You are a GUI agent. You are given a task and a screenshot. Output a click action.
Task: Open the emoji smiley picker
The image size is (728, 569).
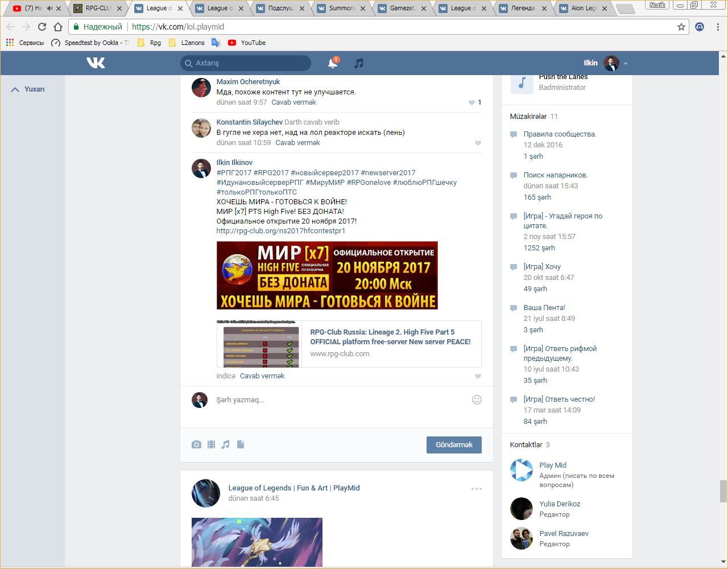click(x=477, y=399)
